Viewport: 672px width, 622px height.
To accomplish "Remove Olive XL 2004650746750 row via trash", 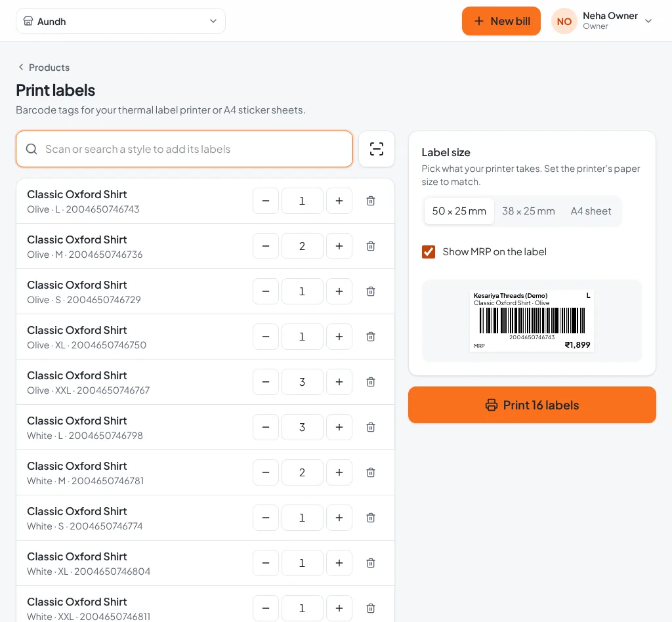I will pyautogui.click(x=371, y=337).
